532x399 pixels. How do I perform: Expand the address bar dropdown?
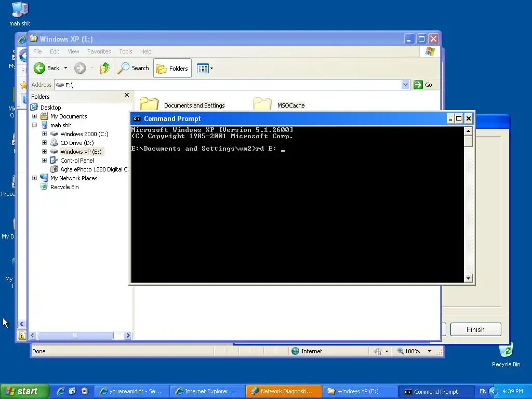coord(405,85)
